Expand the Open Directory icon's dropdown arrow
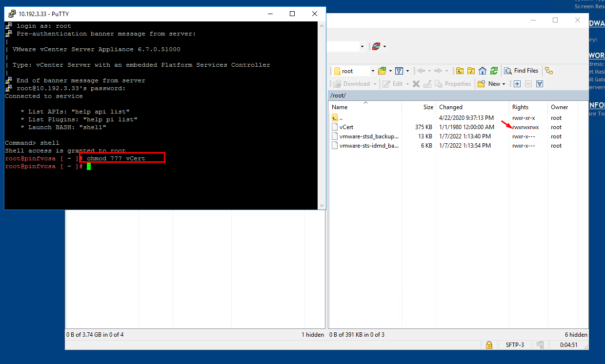This screenshot has width=605, height=364. pyautogui.click(x=389, y=71)
